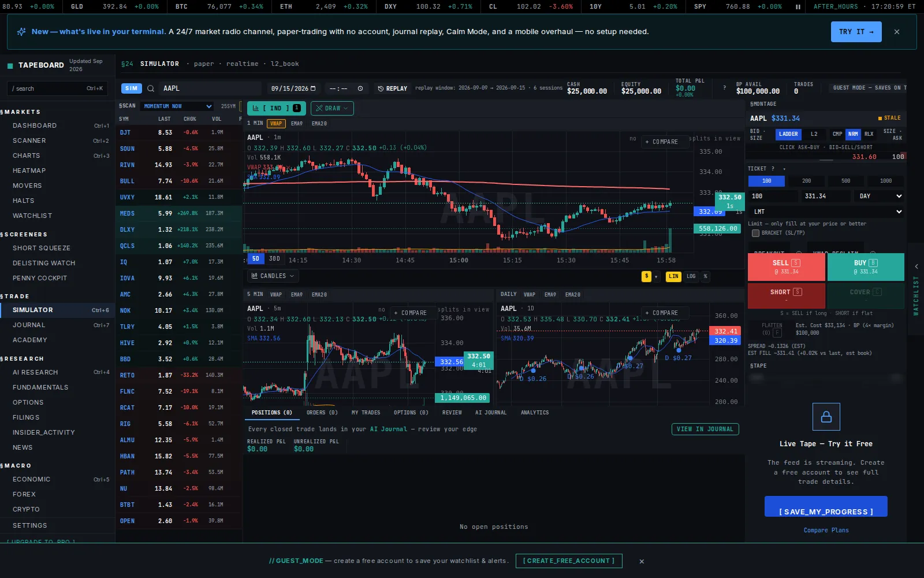Select the 30D chart range
This screenshot has width=924, height=578.
pyautogui.click(x=274, y=259)
